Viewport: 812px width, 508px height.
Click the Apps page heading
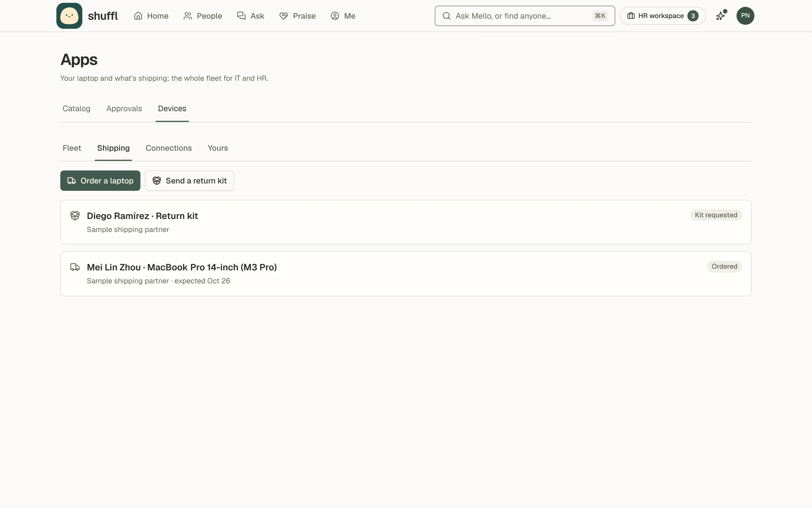coord(79,60)
